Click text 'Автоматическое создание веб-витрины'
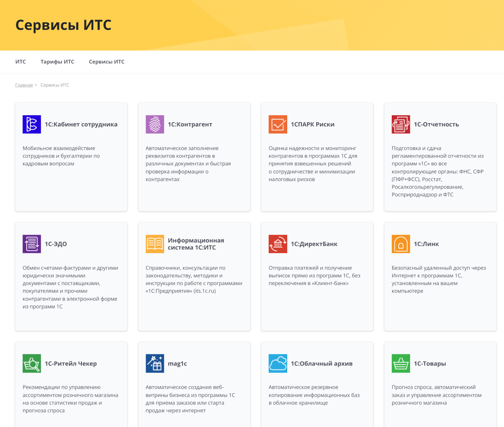This screenshot has width=504, height=427. click(x=190, y=399)
